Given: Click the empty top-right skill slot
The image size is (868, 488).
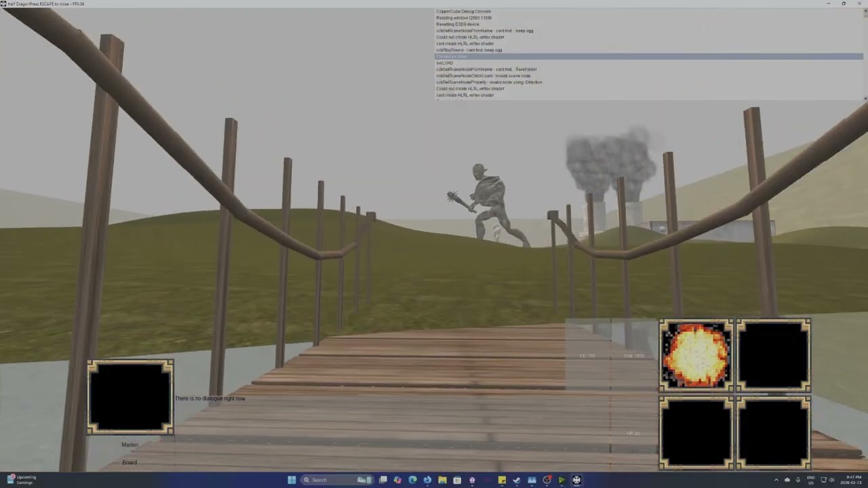Looking at the screenshot, I should click(x=774, y=355).
